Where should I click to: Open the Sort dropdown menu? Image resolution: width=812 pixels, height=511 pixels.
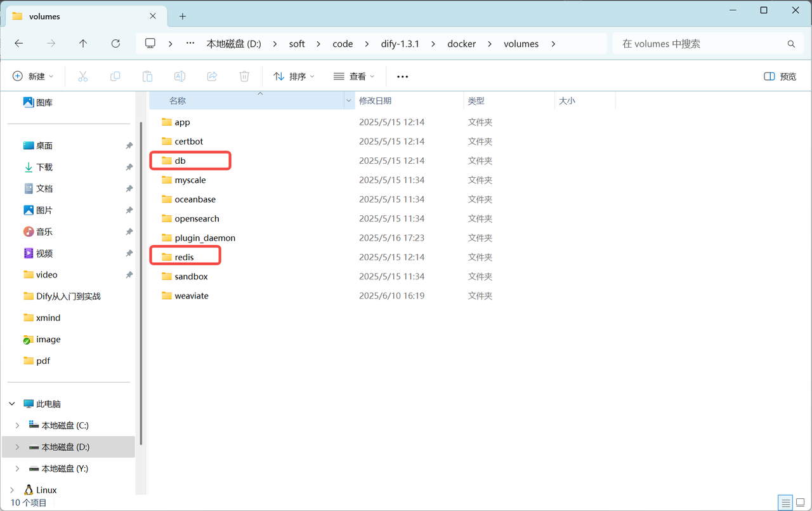pos(294,76)
